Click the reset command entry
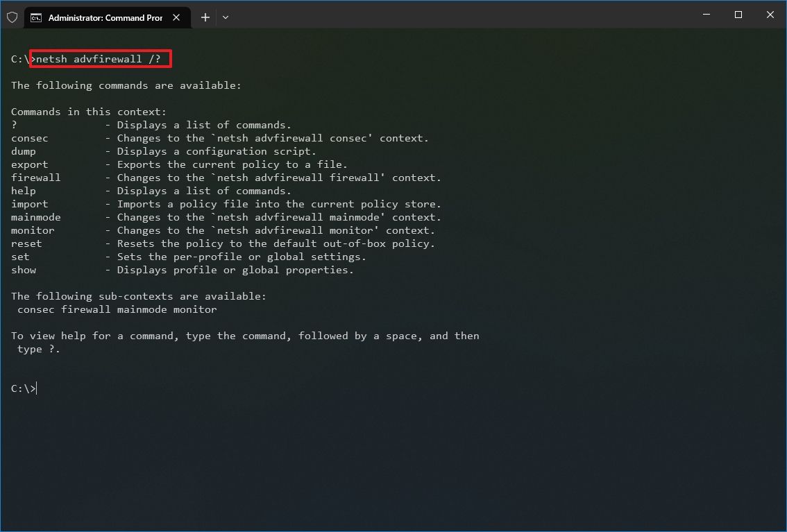This screenshot has height=532, width=787. point(26,243)
